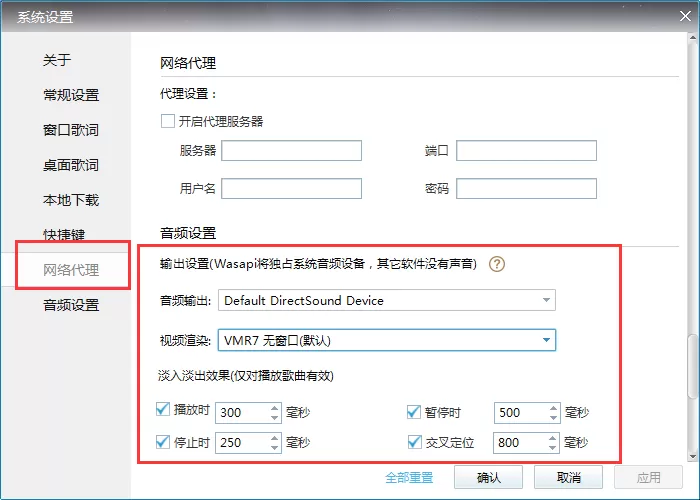Confirm settings with 确认 button
Image resolution: width=700 pixels, height=500 pixels.
(488, 478)
